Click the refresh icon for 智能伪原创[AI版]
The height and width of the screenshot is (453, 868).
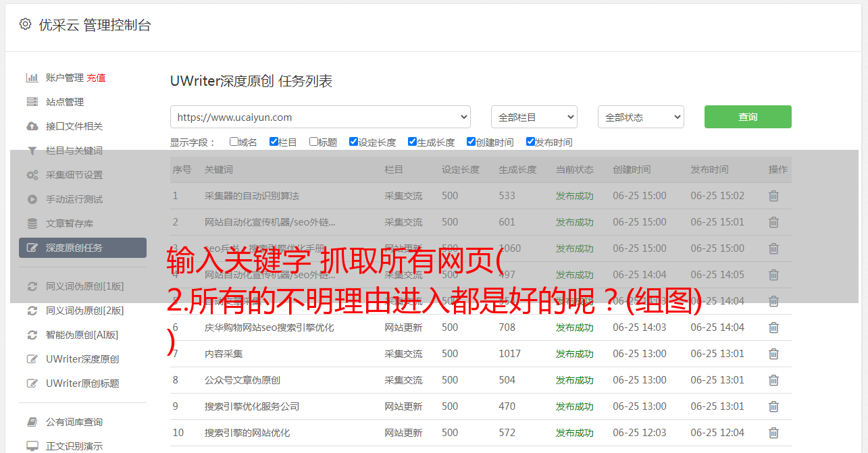tap(32, 335)
